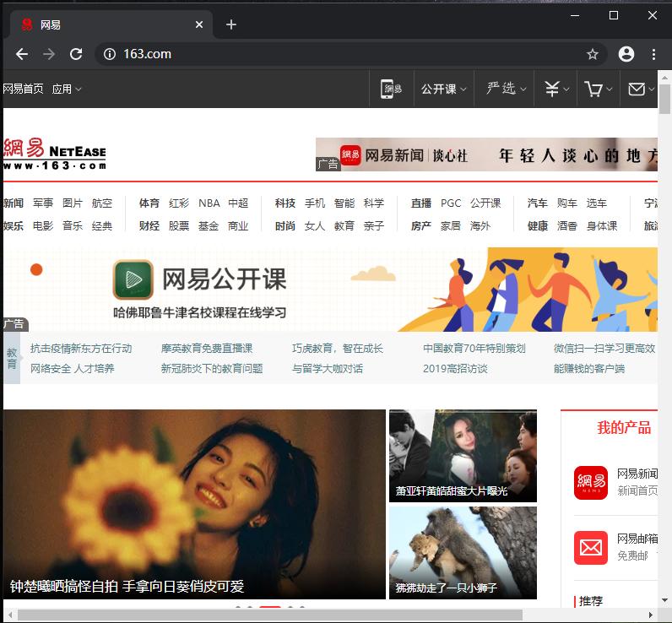This screenshot has width=672, height=623.
Task: Open the 萧亚轩黄皓甜蜜大片曝光 thumbnail
Action: tap(463, 456)
